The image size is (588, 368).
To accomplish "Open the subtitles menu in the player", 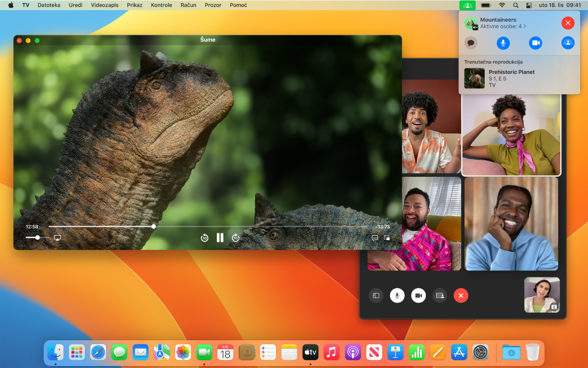I will click(375, 237).
